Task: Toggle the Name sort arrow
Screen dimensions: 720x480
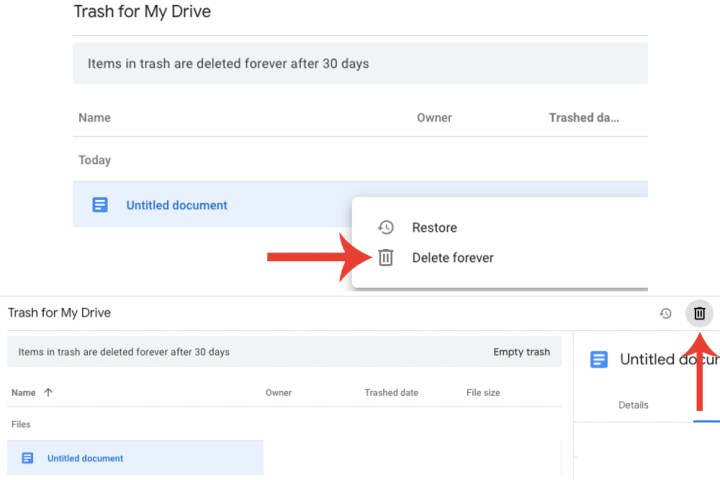Action: [48, 393]
